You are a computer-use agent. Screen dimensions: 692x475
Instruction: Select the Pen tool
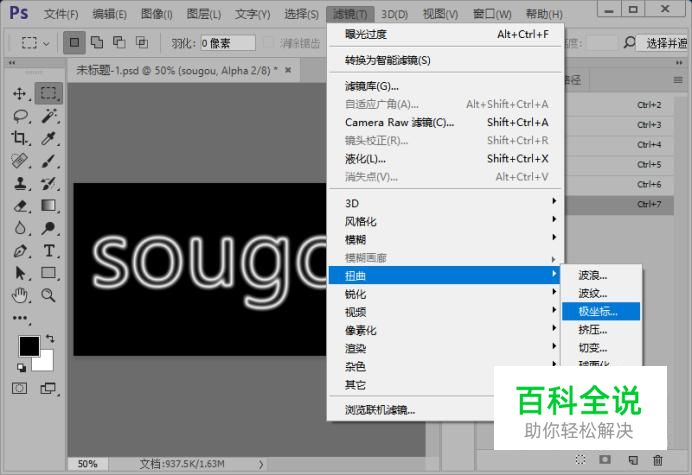pos(19,251)
